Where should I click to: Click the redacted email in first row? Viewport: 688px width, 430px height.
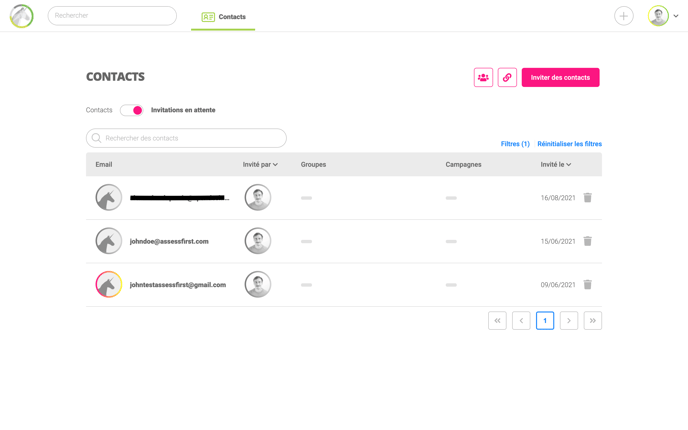179,198
